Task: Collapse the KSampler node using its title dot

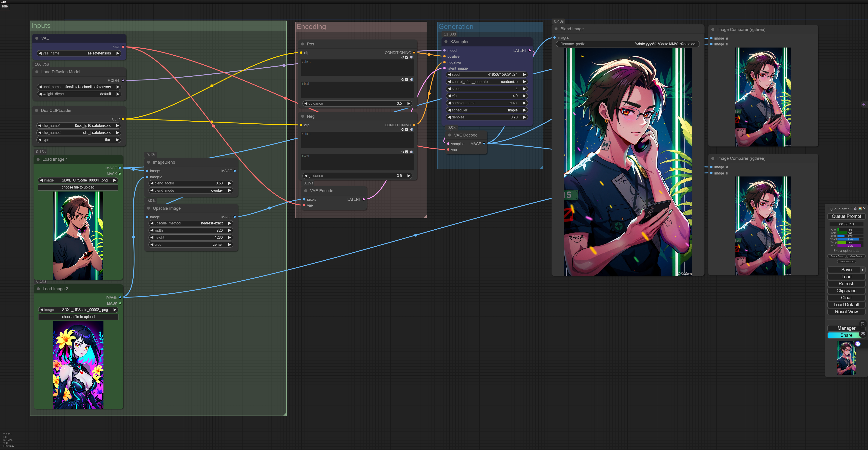Action: (446, 42)
